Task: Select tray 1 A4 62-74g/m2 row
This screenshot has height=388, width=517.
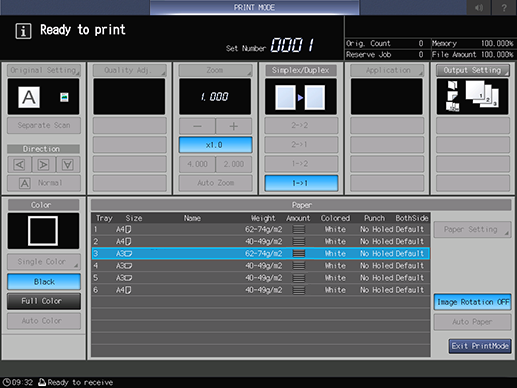Action: [260, 229]
